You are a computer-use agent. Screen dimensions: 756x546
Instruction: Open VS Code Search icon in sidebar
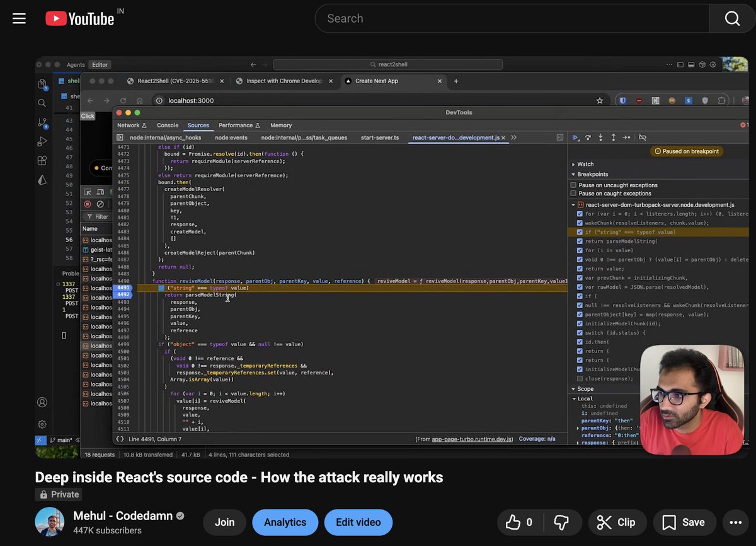click(x=42, y=103)
